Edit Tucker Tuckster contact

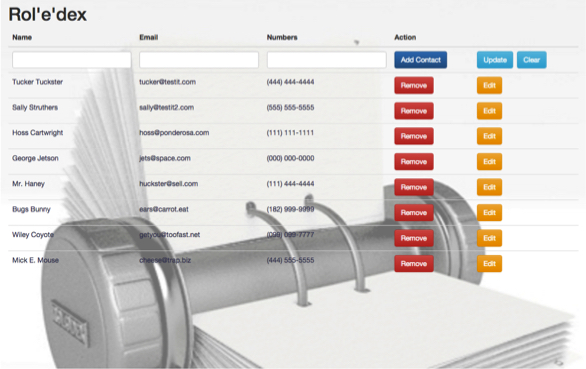click(489, 85)
